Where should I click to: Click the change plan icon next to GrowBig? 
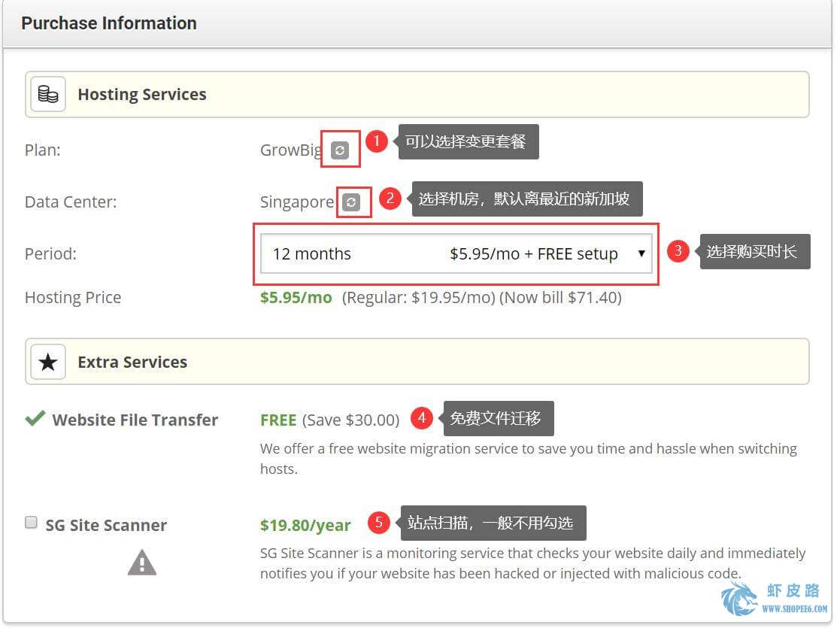coord(340,150)
